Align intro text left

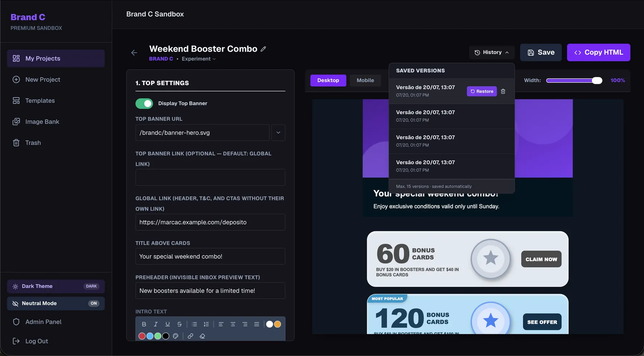coord(221,324)
